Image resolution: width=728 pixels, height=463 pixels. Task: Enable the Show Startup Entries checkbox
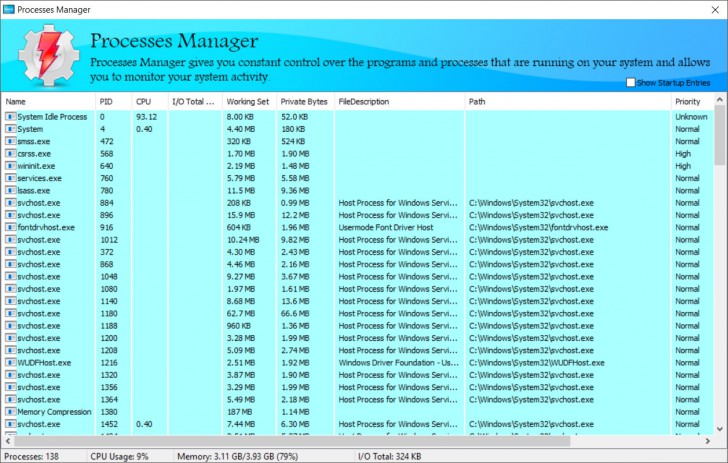[x=630, y=83]
